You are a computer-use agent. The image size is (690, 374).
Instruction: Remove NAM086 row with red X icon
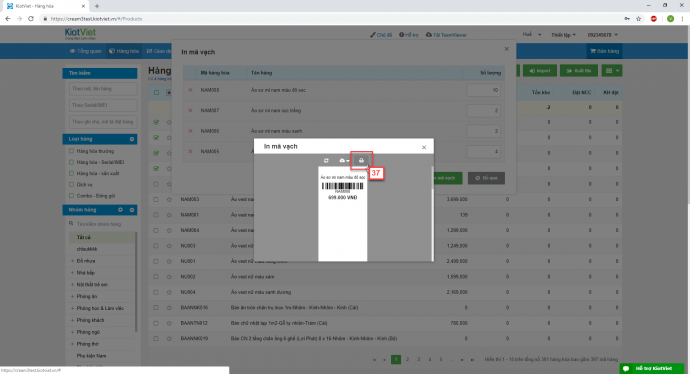(x=190, y=131)
